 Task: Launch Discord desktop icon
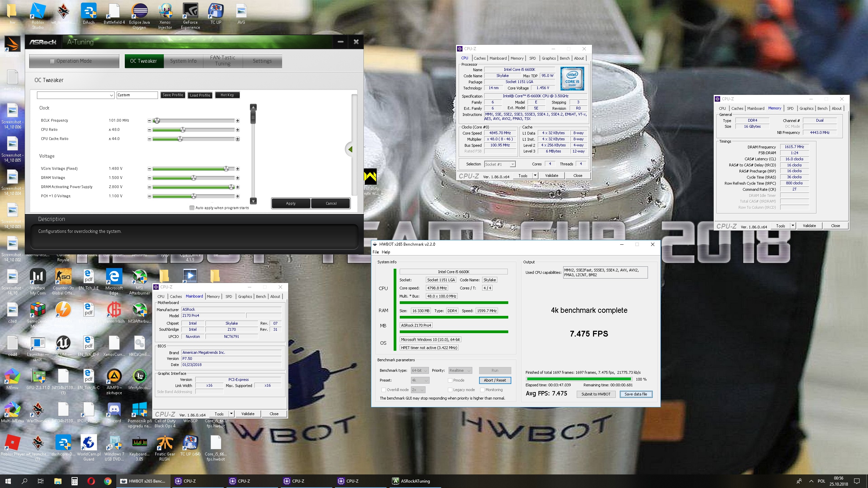click(114, 413)
